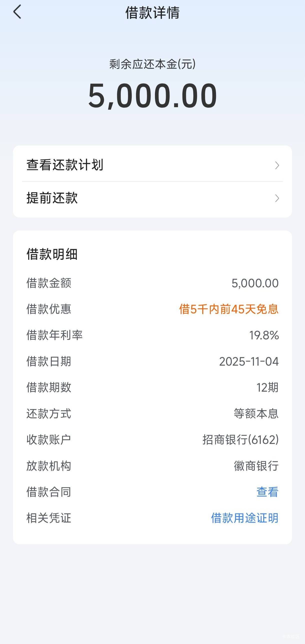Expand chevron next to 查看还款计划

point(277,165)
